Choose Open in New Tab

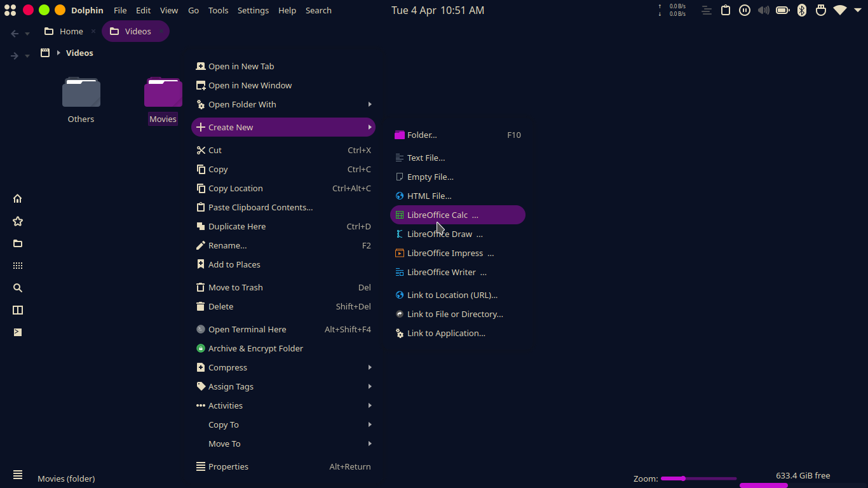(283, 66)
